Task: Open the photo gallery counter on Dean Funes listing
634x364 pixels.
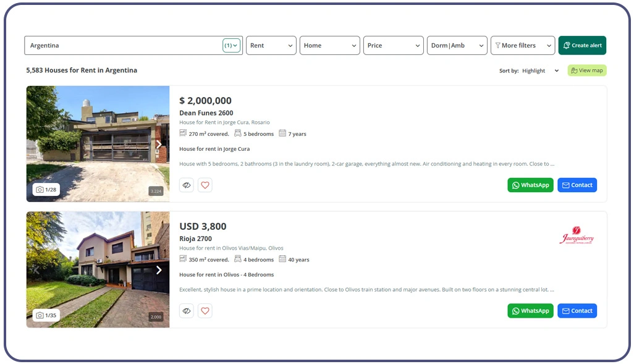Action: [46, 190]
